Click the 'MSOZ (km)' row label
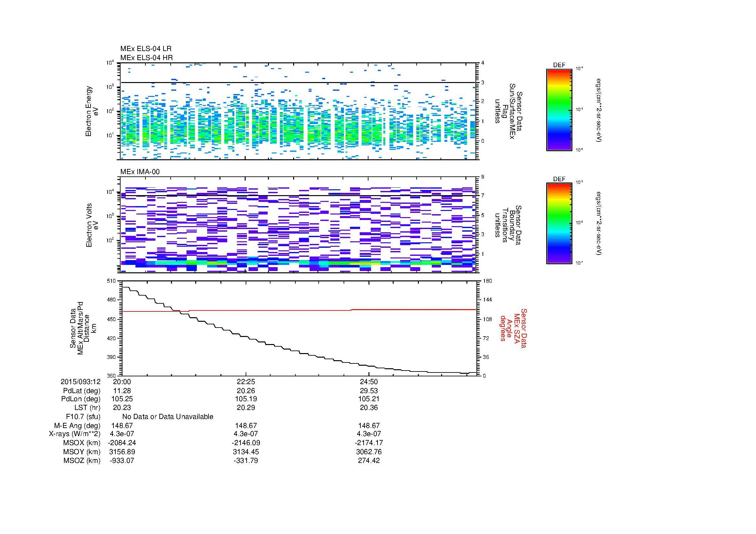The width and height of the screenshot is (756, 534). (82, 461)
